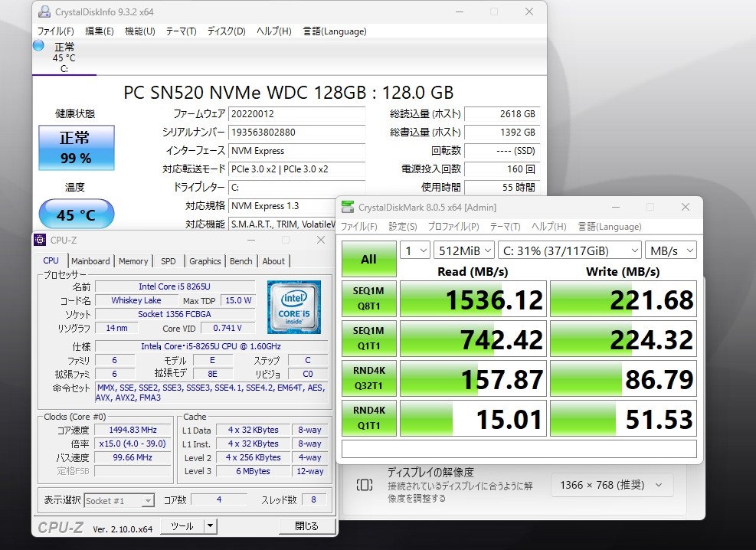756x550 pixels.
Task: Start all benchmarks with the All button
Action: 369,260
